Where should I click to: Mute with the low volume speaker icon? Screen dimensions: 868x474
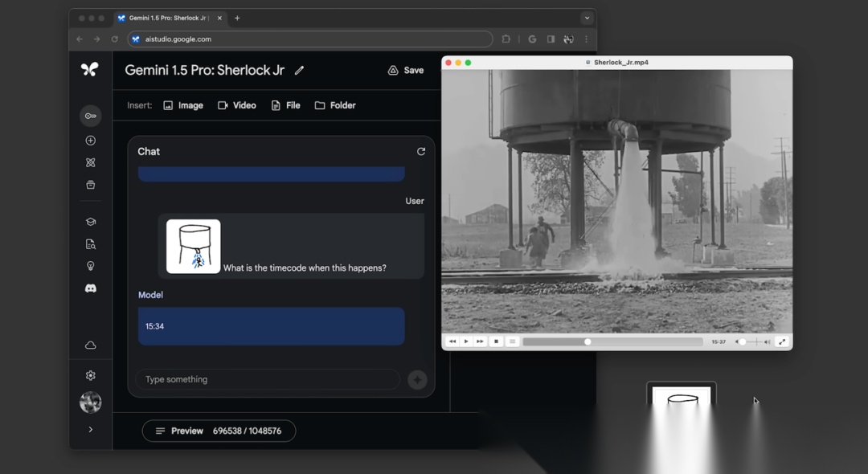(737, 341)
